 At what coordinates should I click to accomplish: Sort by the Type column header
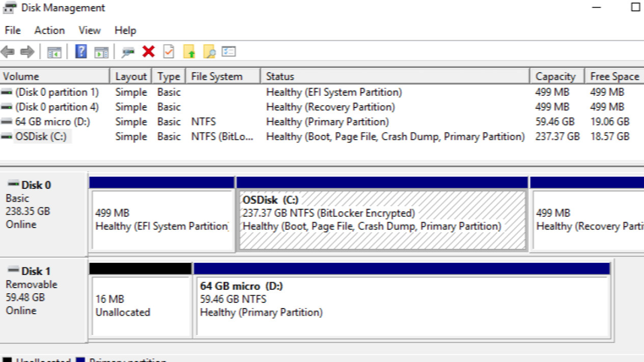pyautogui.click(x=169, y=76)
